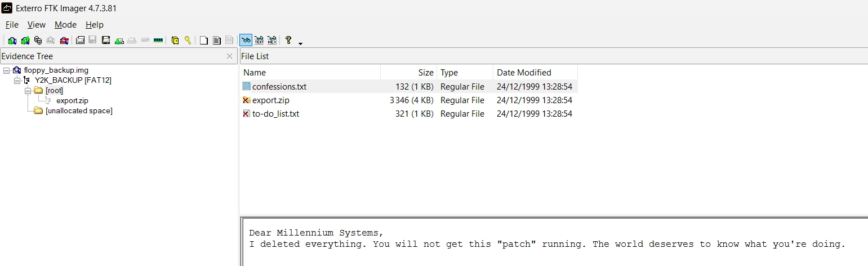Click the Add Evidence Item toolbar icon

click(12, 41)
